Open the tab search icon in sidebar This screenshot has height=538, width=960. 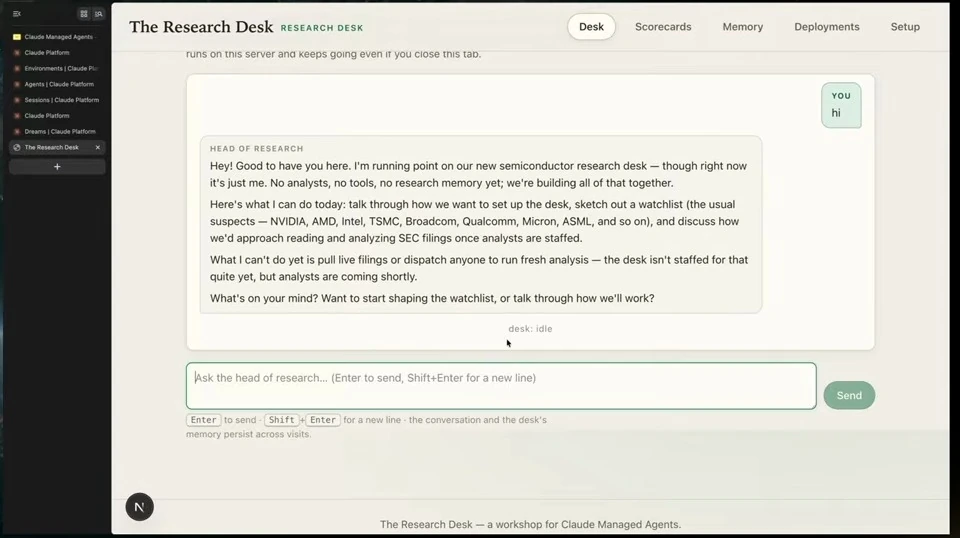tap(99, 13)
